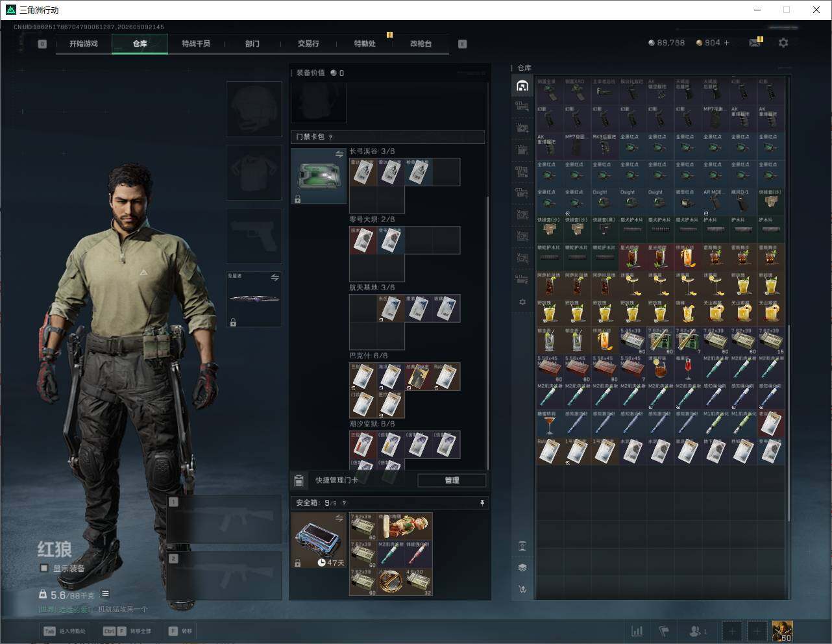Image resolution: width=832 pixels, height=644 pixels.
Task: Select the 7.62x39 ammo stack of 15
Action: point(770,340)
